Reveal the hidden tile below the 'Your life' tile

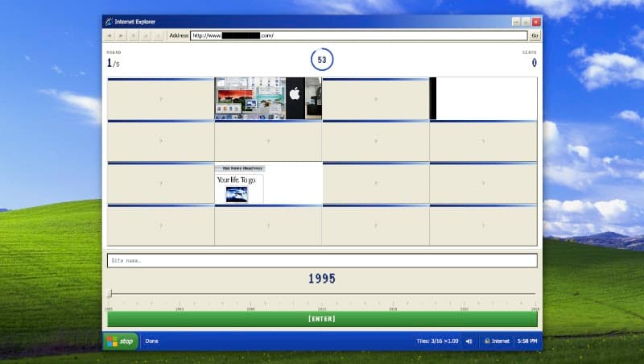268,225
